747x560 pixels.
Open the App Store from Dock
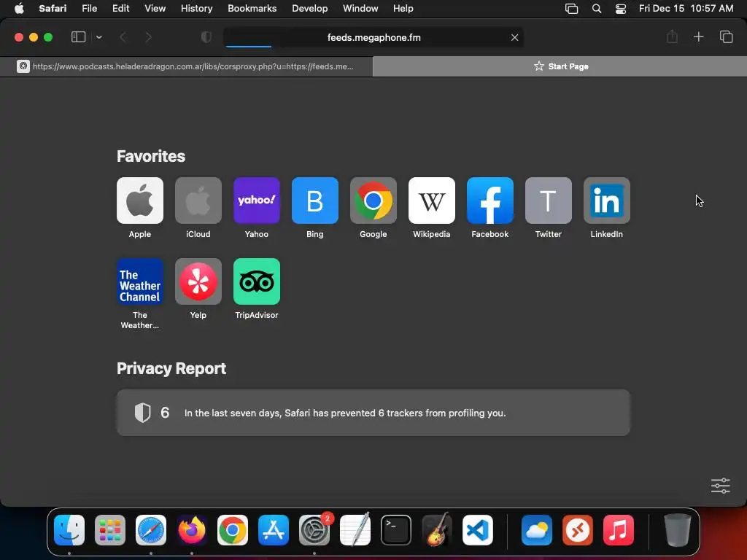point(274,530)
